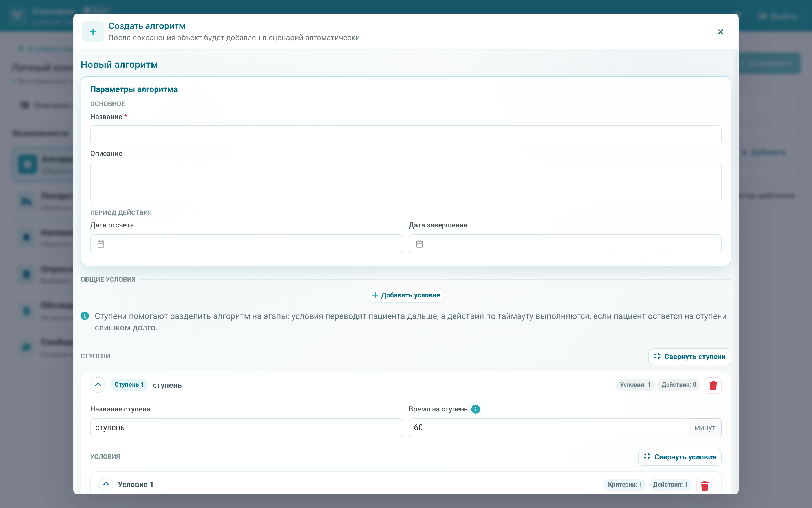812x508 pixels.
Task: Click the Действия: 0 counter badge
Action: [678, 385]
